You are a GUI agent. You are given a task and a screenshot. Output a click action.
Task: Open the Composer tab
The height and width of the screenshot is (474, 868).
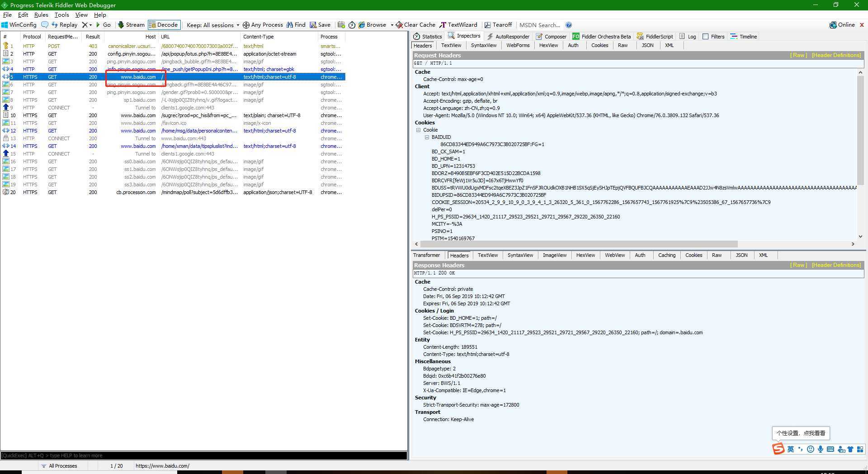(x=551, y=37)
